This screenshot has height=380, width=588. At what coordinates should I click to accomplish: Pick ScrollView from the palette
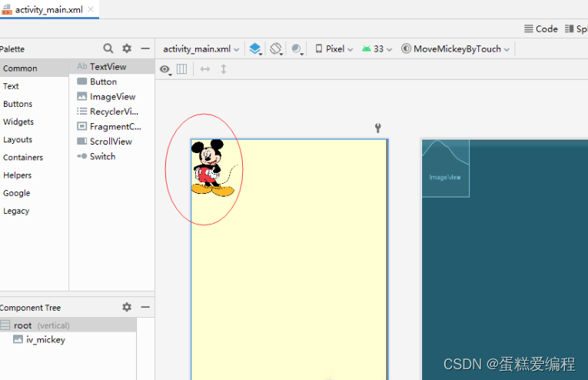click(112, 142)
